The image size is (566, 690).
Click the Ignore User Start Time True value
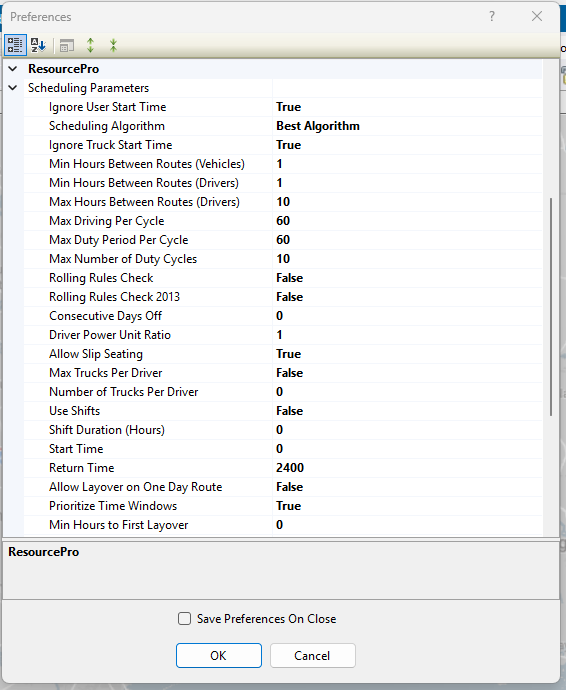tap(289, 107)
